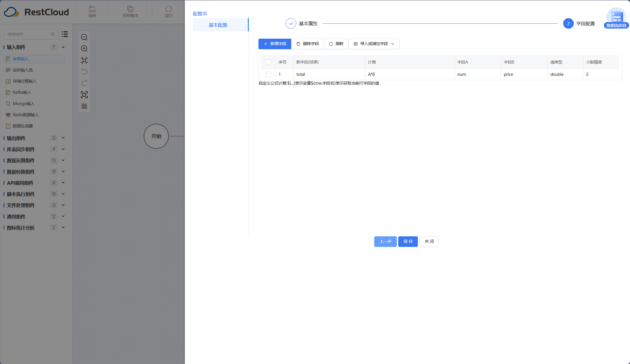630x364 pixels.
Task: Expand the 数据转换组件 group
Action: click(63, 172)
